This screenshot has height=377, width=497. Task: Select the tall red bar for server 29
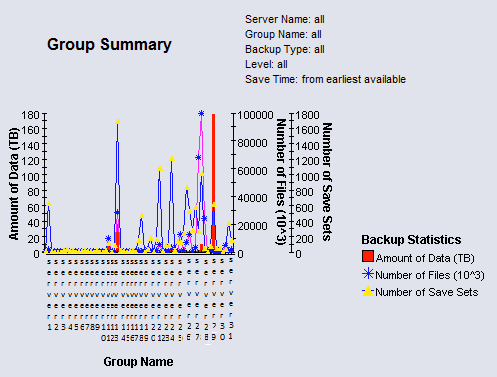214,183
